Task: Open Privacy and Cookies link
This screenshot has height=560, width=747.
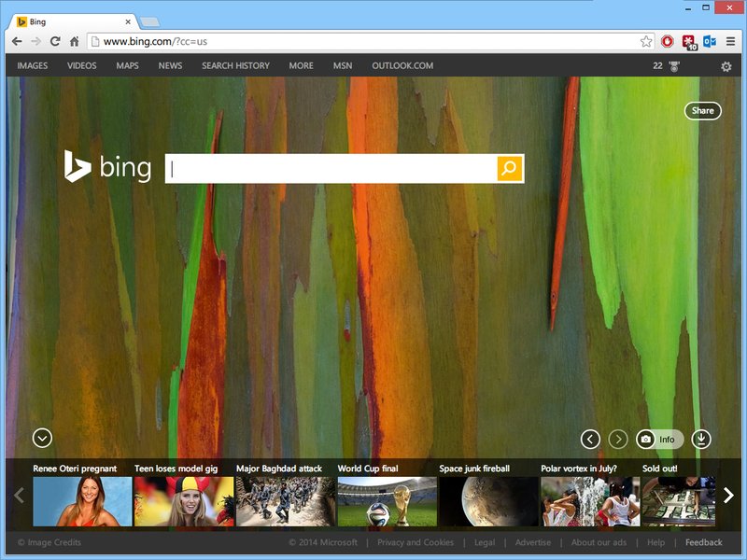Action: (x=416, y=542)
